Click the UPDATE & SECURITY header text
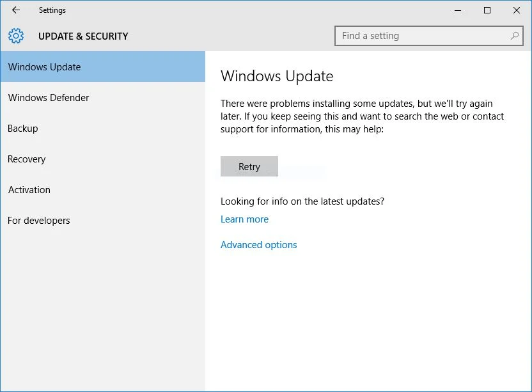532x392 pixels. (83, 36)
